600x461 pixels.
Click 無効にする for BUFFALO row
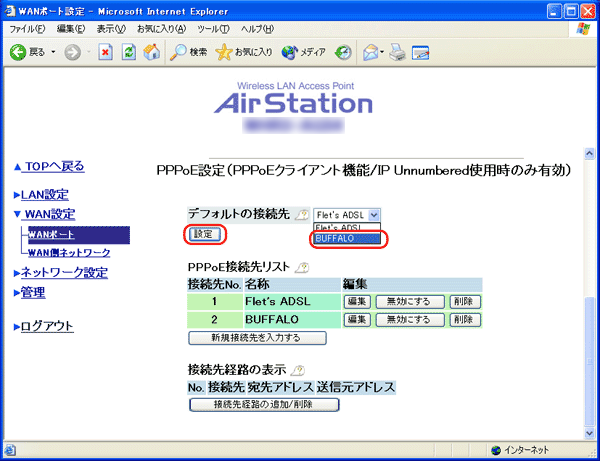(x=410, y=319)
